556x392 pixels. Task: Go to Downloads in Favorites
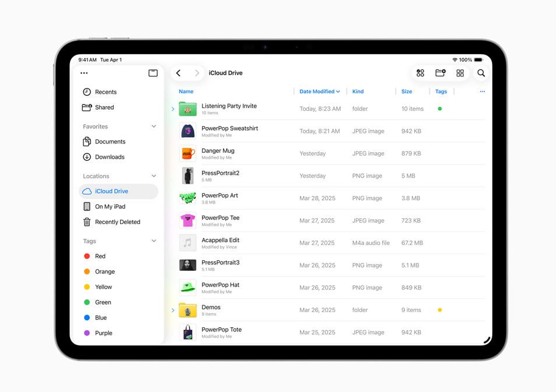(118, 157)
